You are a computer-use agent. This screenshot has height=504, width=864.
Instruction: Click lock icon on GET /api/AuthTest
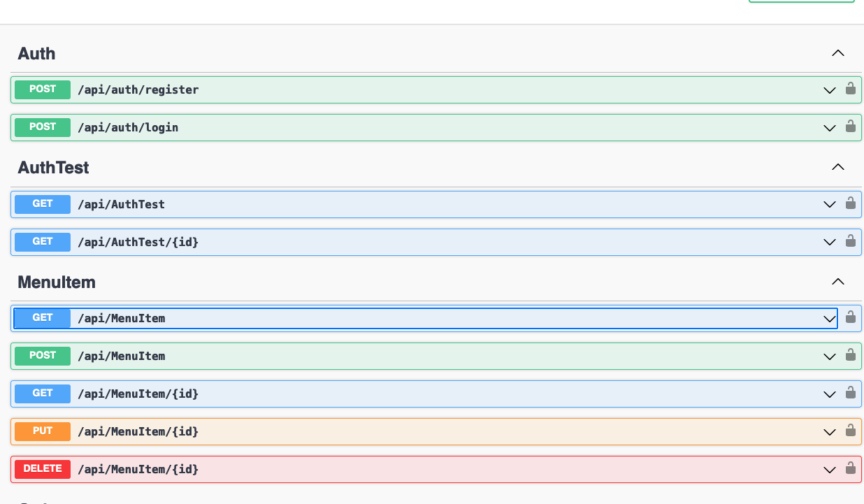[x=850, y=203]
